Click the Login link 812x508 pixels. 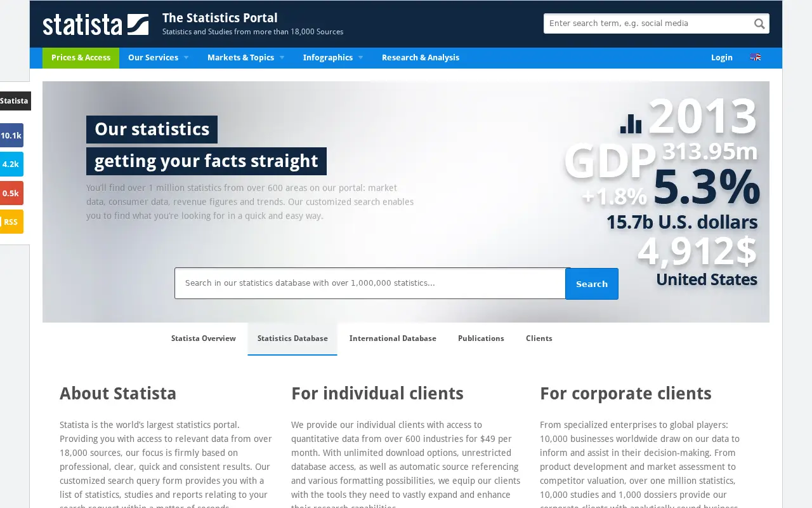pyautogui.click(x=722, y=58)
